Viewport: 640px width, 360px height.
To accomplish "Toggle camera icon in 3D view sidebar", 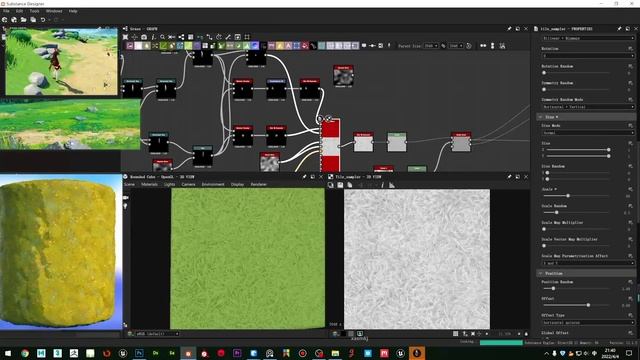I will coord(126,198).
